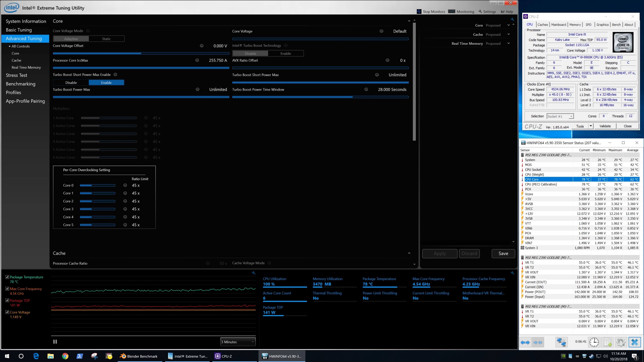Viewport: 644px width, 362px height.
Task: Uncheck the Package Temperature checkbox
Action: coord(7,277)
